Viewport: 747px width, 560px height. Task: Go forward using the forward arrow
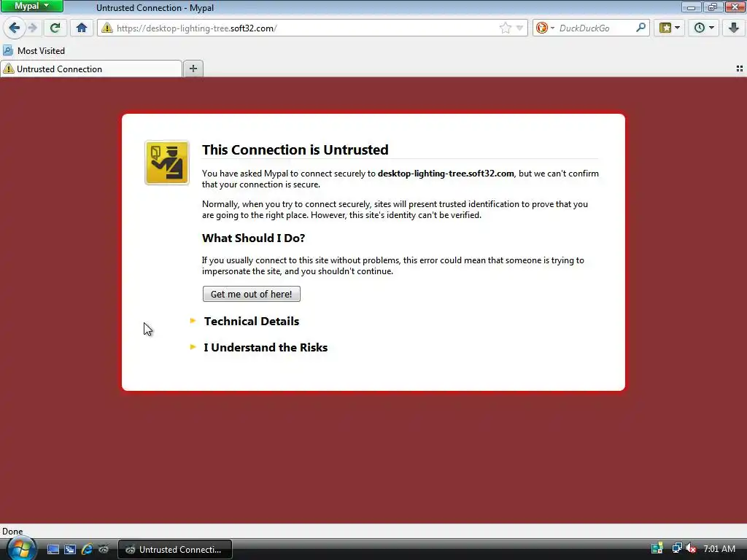pos(32,28)
